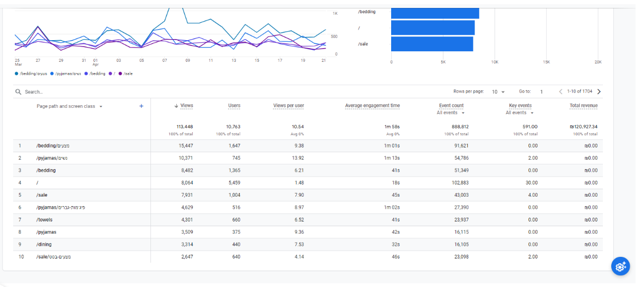
Task: Click the / bar in bar chart
Action: click(433, 27)
